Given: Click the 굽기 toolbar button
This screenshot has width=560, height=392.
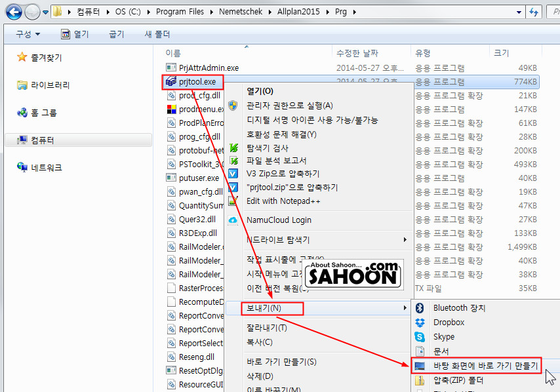Looking at the screenshot, I should (117, 34).
